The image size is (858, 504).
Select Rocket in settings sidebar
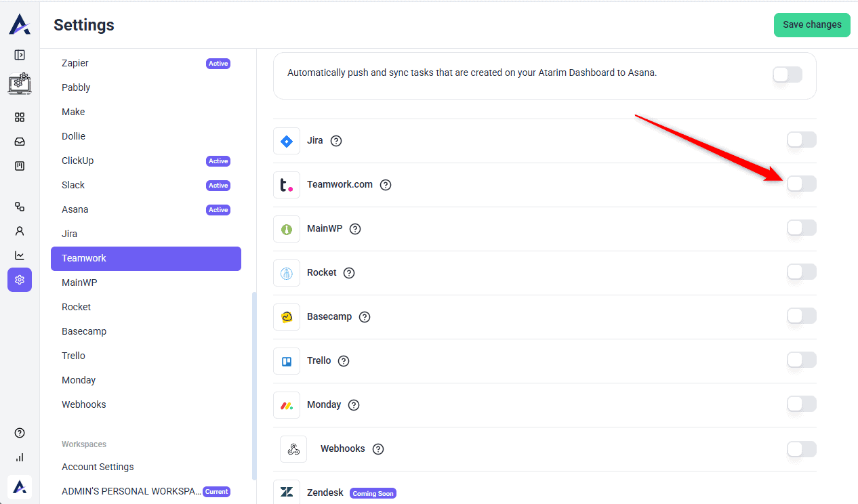point(146,307)
